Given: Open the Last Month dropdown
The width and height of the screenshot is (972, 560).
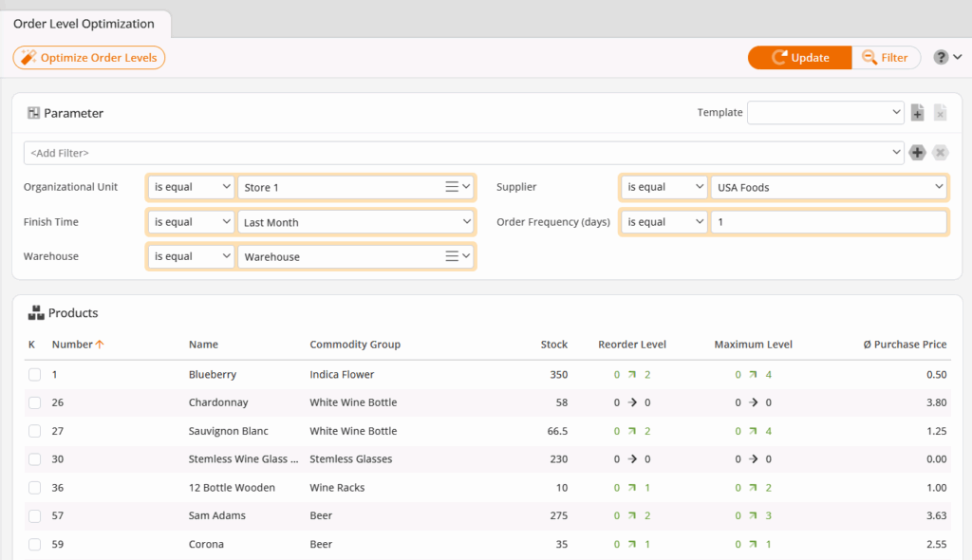Looking at the screenshot, I should (x=356, y=221).
